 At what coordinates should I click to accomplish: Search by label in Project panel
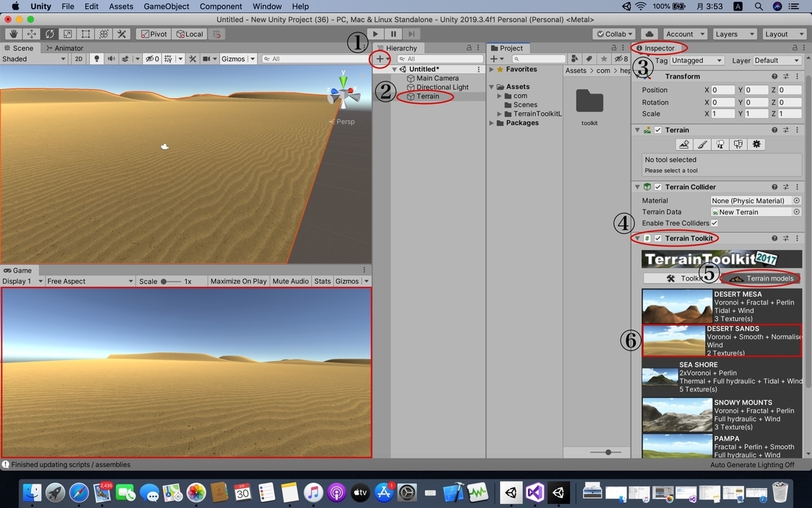pos(589,59)
